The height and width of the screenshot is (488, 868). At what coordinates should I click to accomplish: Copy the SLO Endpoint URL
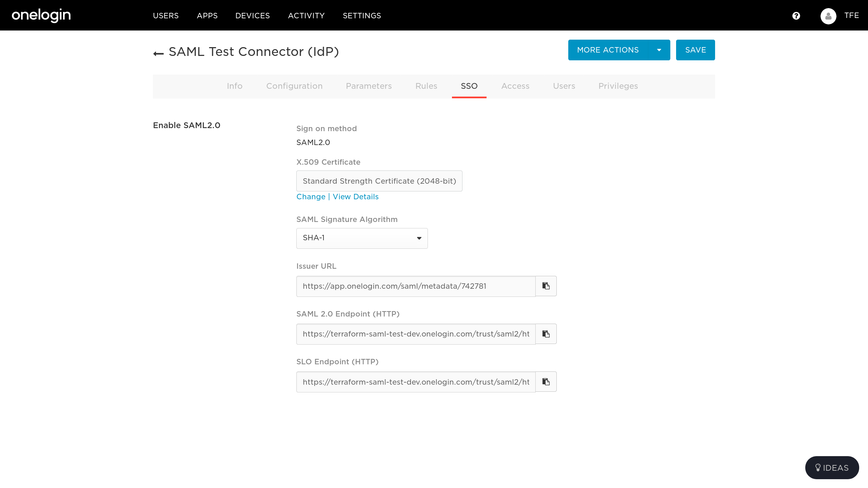pyautogui.click(x=546, y=382)
